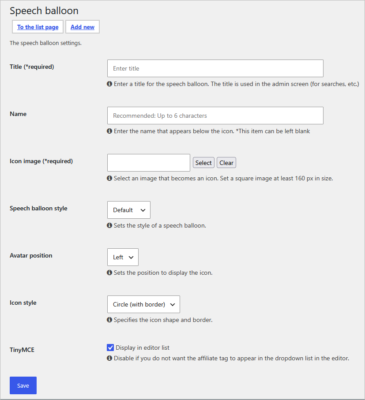Image resolution: width=365 pixels, height=400 pixels.
Task: Expand the Icon style dropdown
Action: pos(144,304)
